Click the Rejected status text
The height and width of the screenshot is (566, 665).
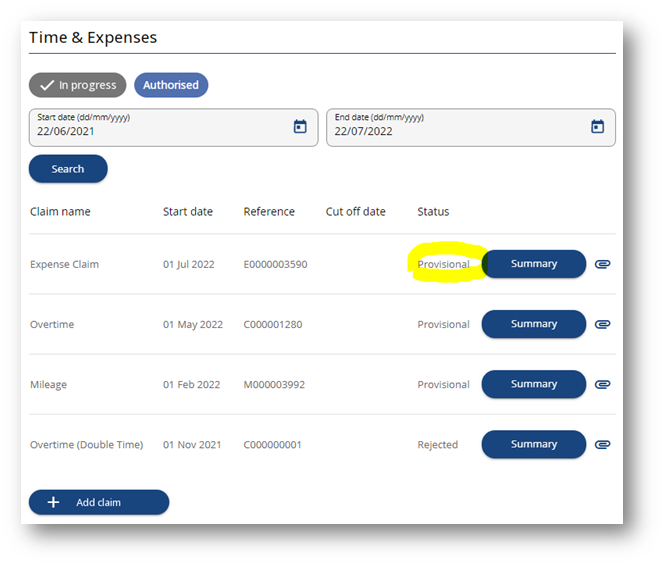[x=438, y=445]
